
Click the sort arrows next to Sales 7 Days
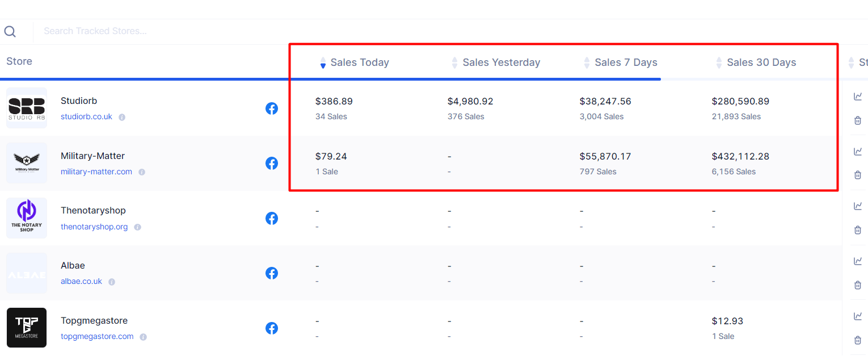[x=586, y=63]
